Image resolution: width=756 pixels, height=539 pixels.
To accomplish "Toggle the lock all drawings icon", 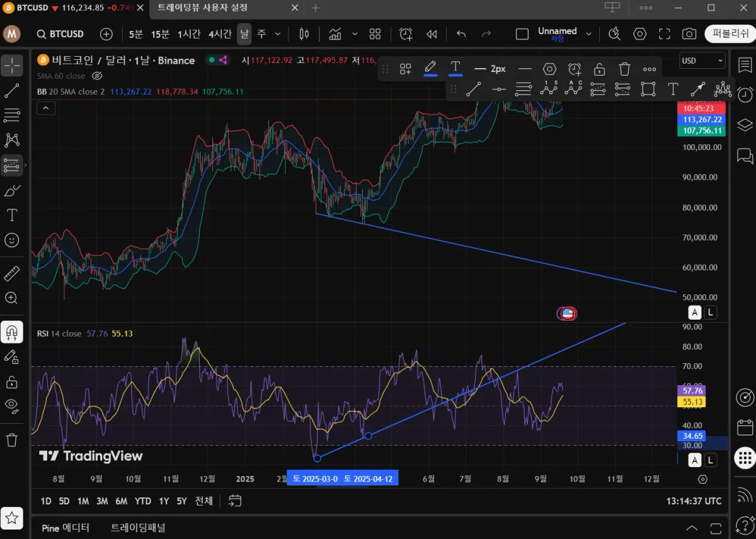I will pyautogui.click(x=12, y=382).
